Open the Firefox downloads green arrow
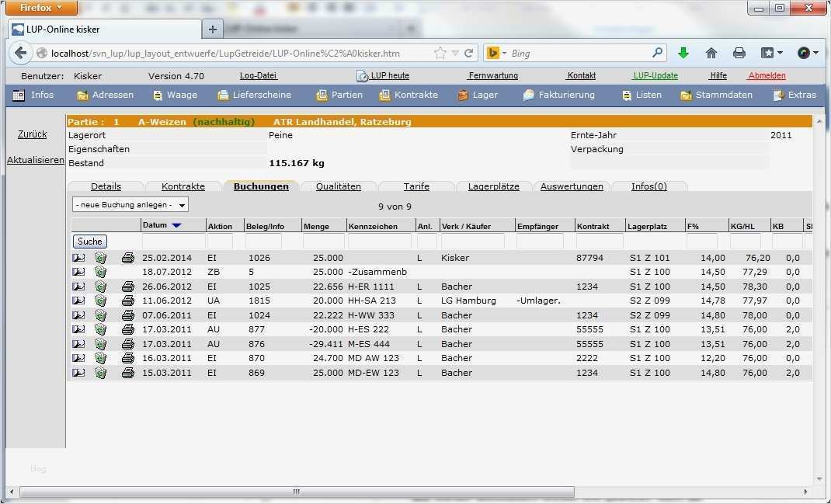The width and height of the screenshot is (831, 504). pyautogui.click(x=683, y=53)
